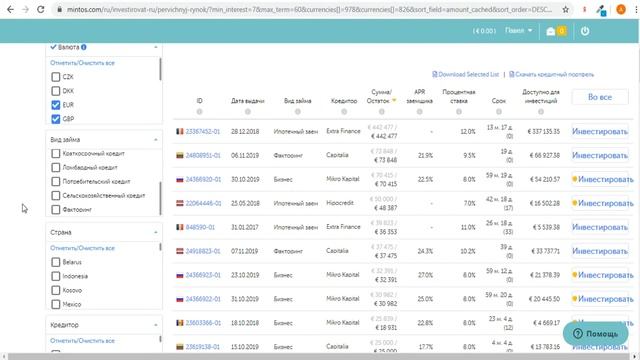Check the Indonesia country checkbox
The width and height of the screenshot is (640, 360).
tap(56, 276)
